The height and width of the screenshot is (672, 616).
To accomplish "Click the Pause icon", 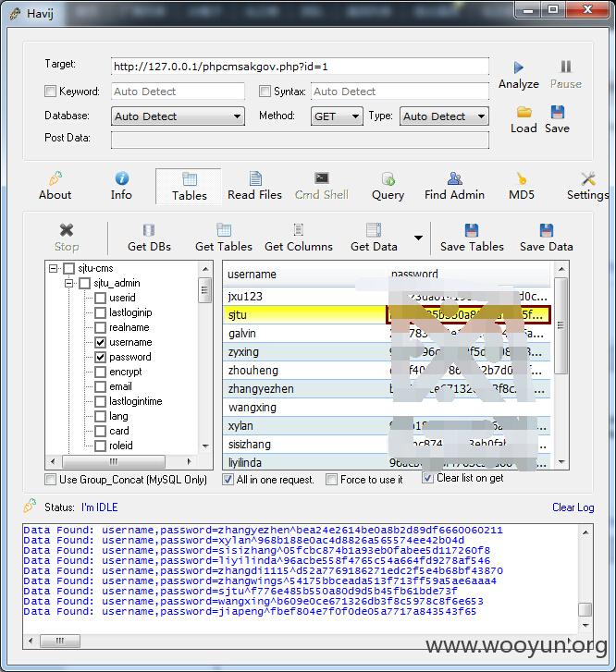I will 566,67.
